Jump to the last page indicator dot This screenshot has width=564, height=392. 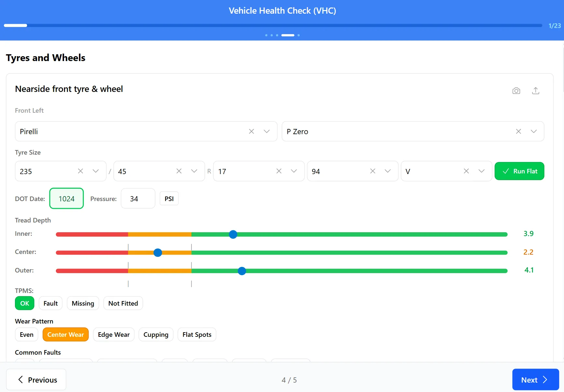coord(298,35)
